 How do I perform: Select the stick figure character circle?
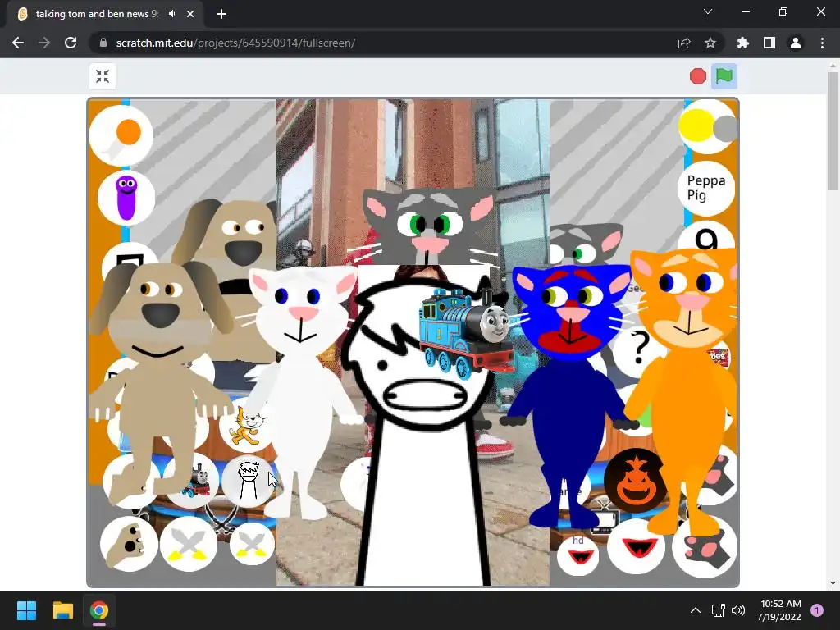pos(248,480)
